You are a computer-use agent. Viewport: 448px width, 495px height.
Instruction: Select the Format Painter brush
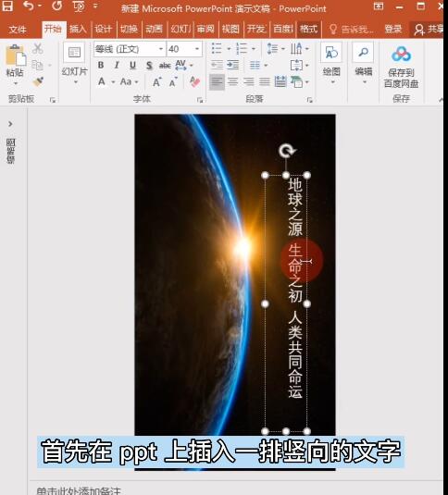click(38, 81)
